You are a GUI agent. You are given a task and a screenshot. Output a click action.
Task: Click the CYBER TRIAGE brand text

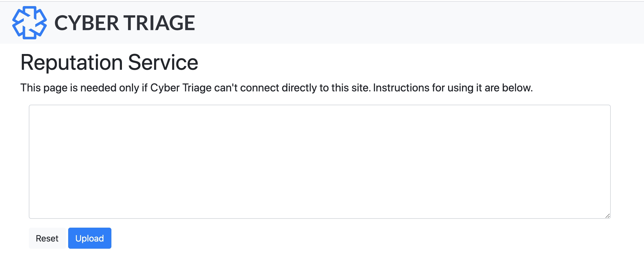tap(125, 23)
